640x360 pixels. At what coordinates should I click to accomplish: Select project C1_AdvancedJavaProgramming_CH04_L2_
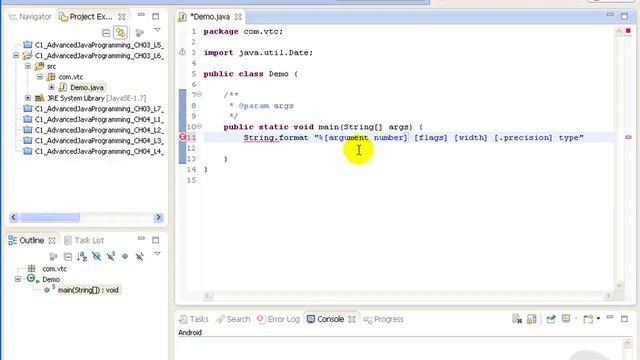click(x=99, y=130)
